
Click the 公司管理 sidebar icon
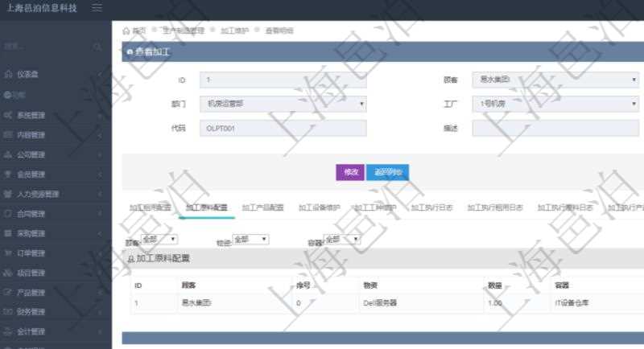pyautogui.click(x=8, y=154)
